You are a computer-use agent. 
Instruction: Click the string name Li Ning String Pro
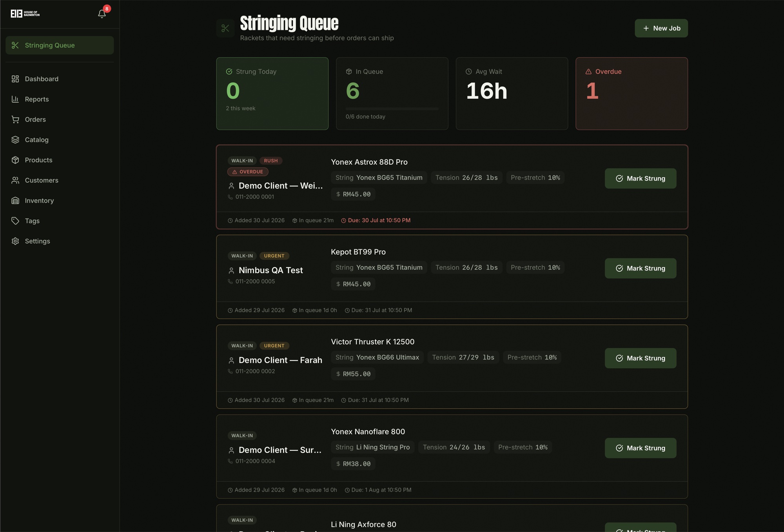tap(383, 447)
